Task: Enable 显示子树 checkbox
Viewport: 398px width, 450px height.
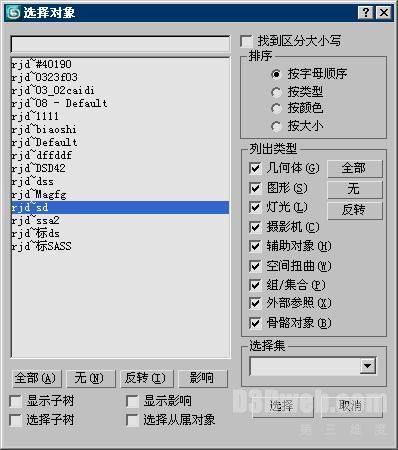Action: click(x=16, y=401)
